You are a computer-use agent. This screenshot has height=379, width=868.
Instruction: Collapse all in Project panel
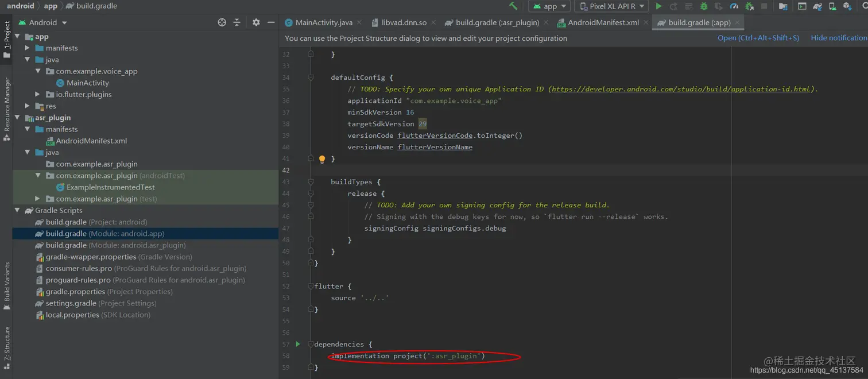tap(237, 22)
